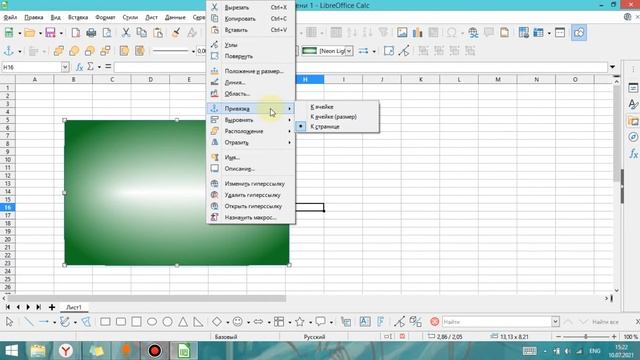Click the vertical scrollbar thumb
640x360 pixels.
point(616,133)
